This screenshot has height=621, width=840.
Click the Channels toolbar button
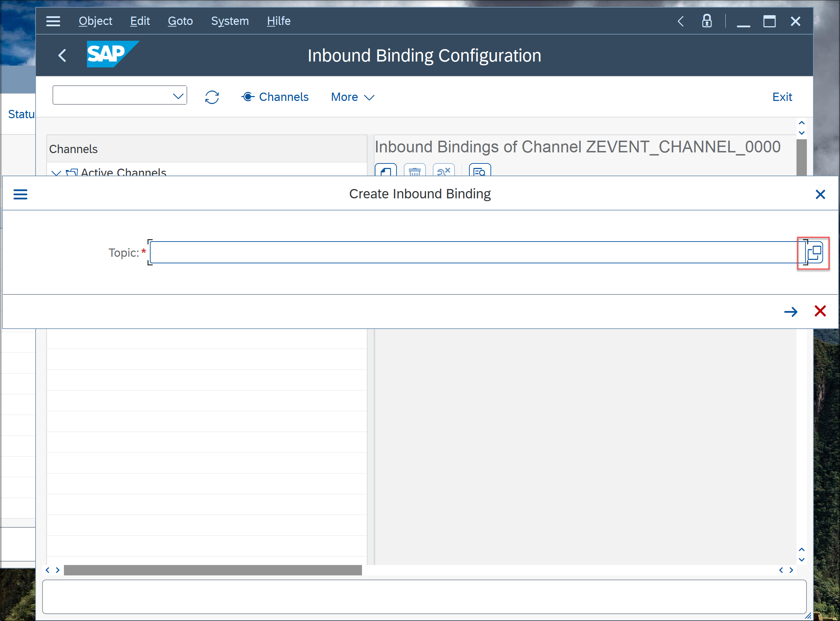click(275, 97)
